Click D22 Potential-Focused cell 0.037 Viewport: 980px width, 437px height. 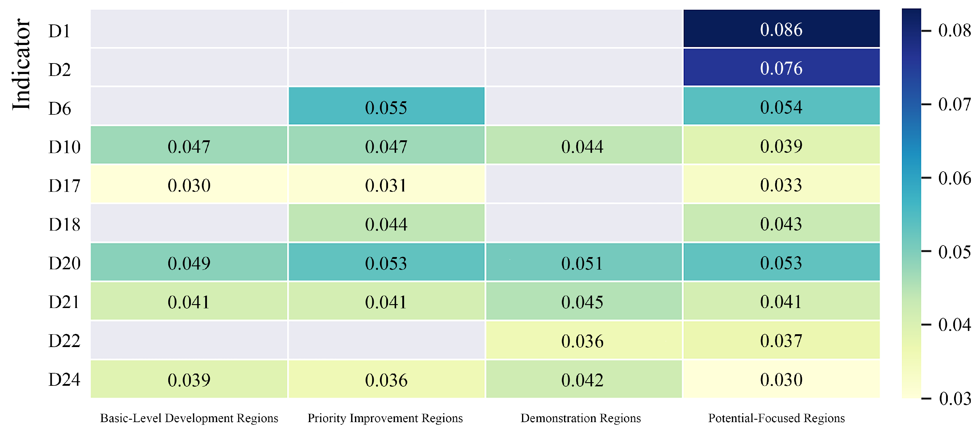pyautogui.click(x=781, y=341)
